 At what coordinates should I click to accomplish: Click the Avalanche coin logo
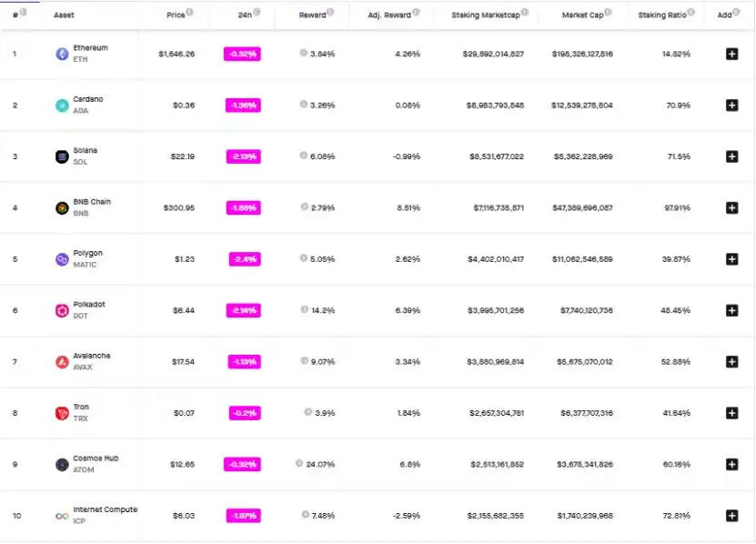point(62,362)
